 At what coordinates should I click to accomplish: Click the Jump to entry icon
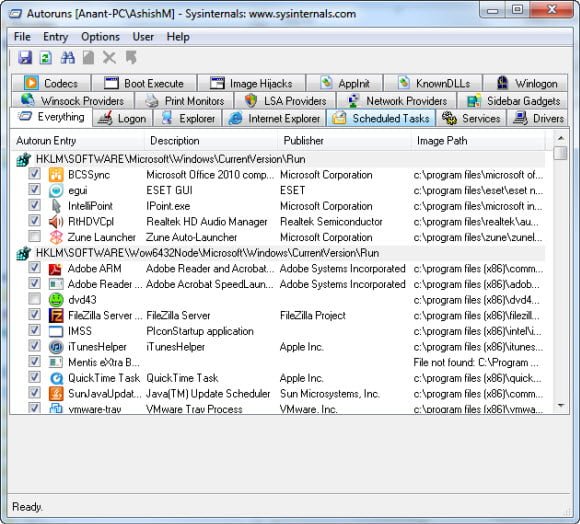[131, 58]
